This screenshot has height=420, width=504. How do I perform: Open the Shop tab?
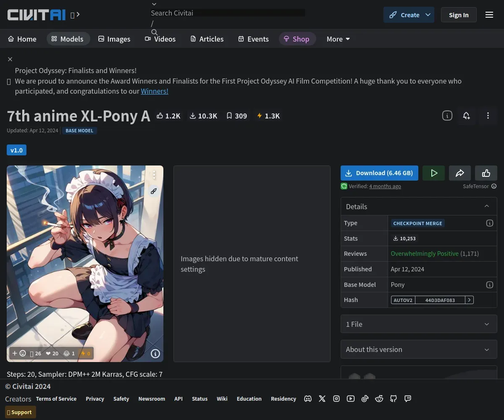click(297, 39)
